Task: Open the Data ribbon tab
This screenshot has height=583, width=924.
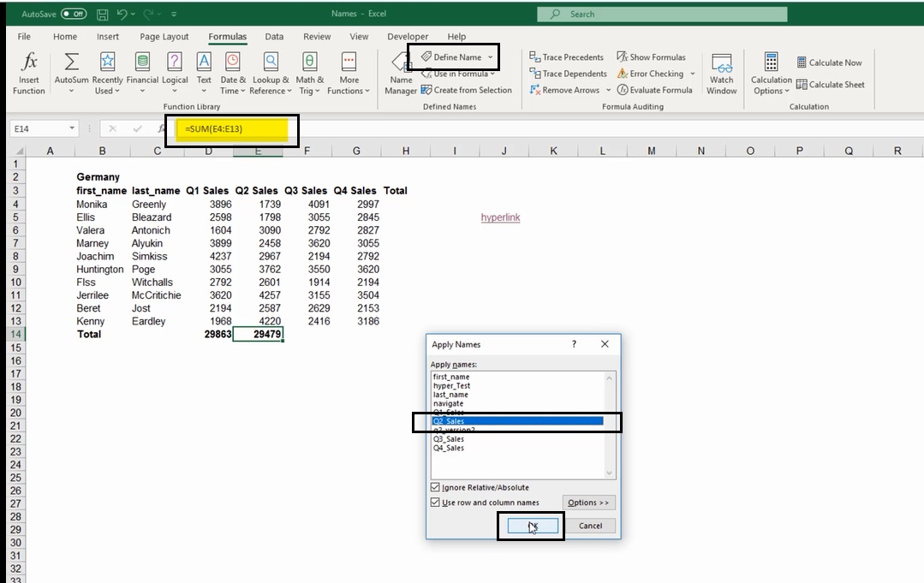Action: tap(274, 36)
